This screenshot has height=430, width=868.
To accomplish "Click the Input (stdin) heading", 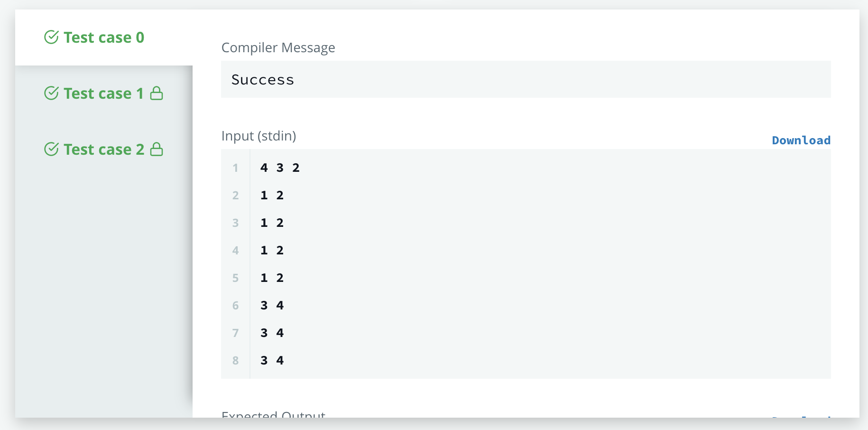I will (x=259, y=136).
